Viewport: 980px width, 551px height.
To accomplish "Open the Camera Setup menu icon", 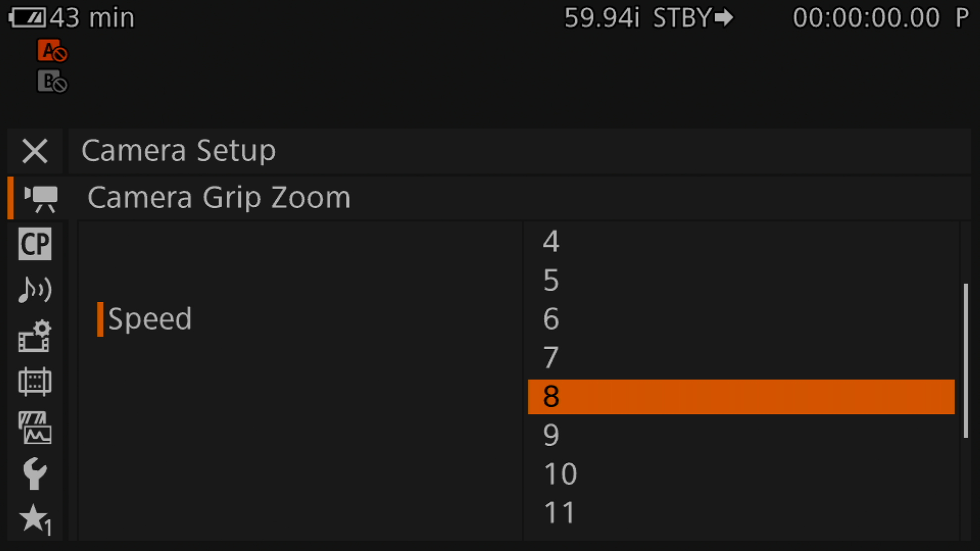I will tap(40, 198).
